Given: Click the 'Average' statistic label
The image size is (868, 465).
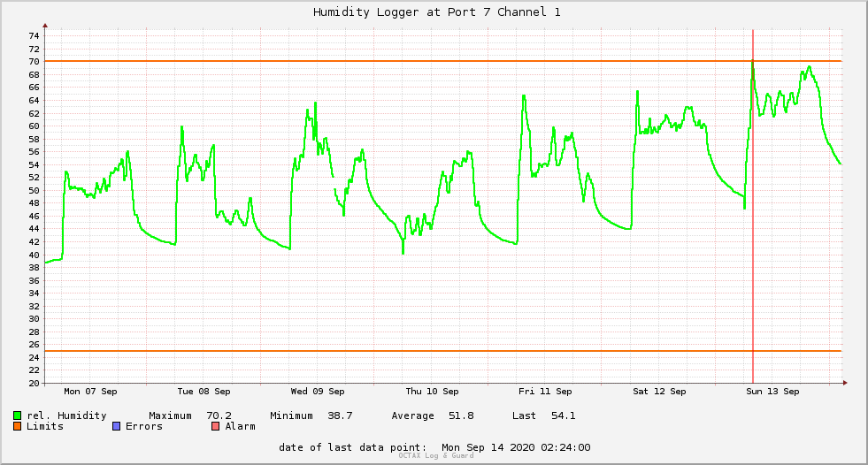Looking at the screenshot, I should coord(412,415).
